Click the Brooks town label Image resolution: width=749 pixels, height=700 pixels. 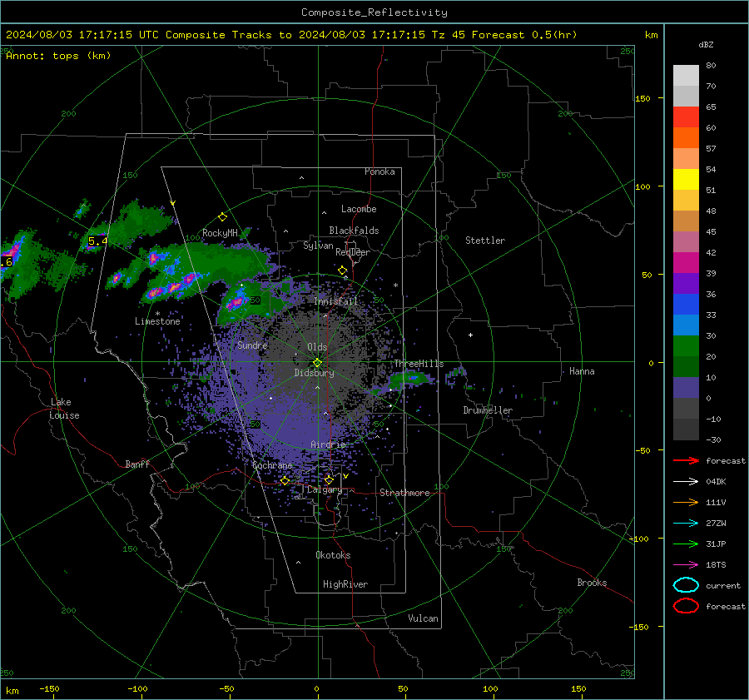pos(592,583)
